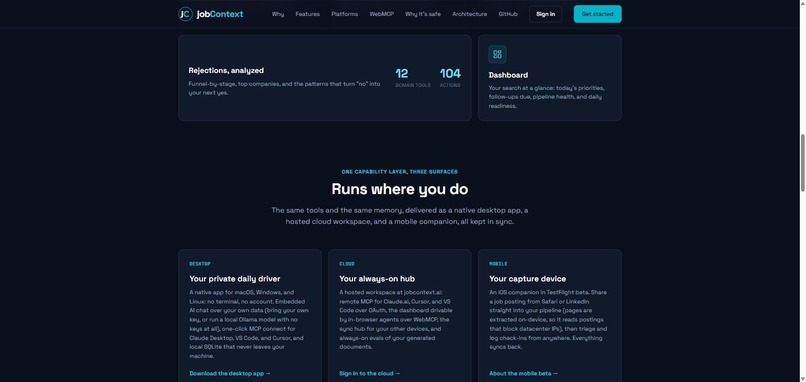The width and height of the screenshot is (806, 382).
Task: Click One capability layer, three surfaces label
Action: click(x=399, y=172)
